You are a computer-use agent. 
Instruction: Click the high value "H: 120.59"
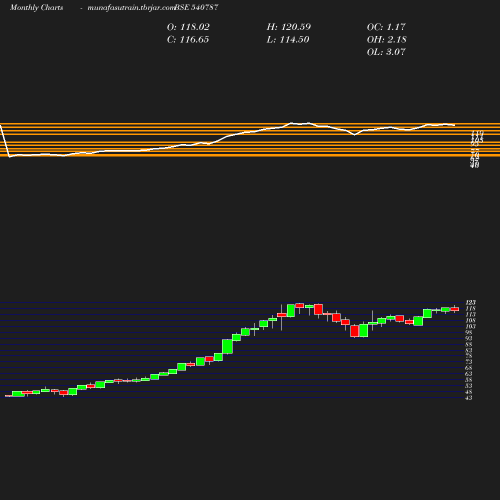289,27
